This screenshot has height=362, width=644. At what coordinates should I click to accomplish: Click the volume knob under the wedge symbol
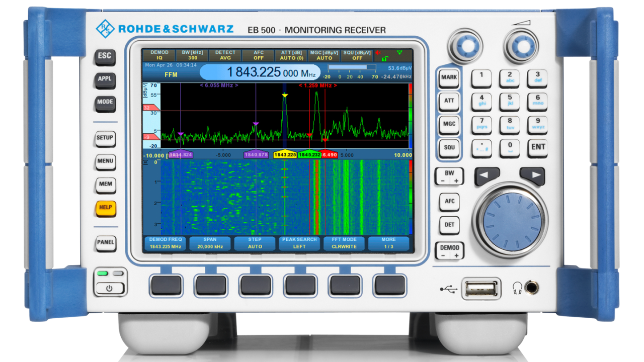click(522, 46)
